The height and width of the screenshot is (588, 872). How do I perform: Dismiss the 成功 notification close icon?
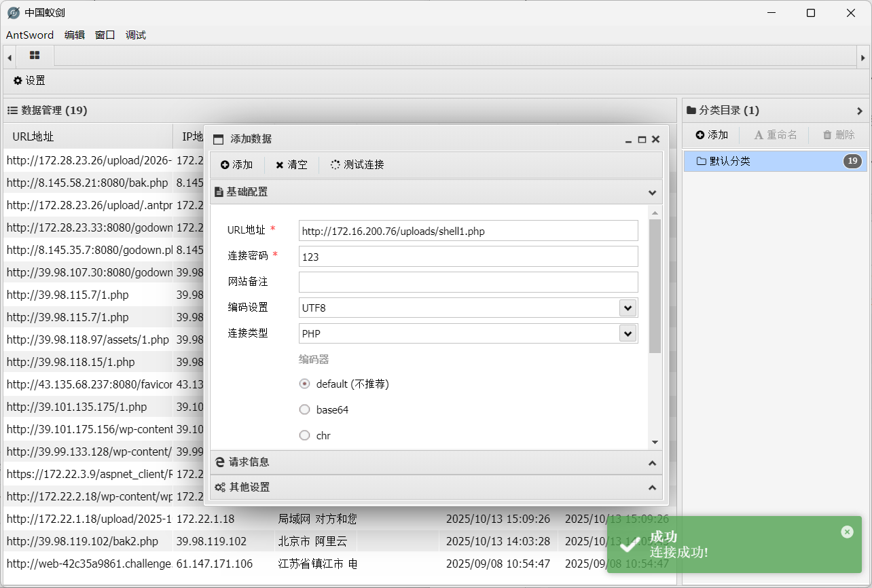pos(847,532)
